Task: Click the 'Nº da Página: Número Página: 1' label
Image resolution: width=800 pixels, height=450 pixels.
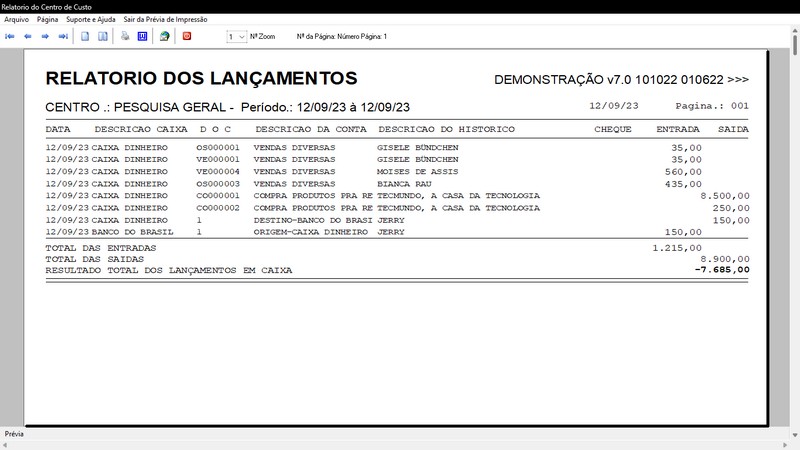Action: pos(342,37)
